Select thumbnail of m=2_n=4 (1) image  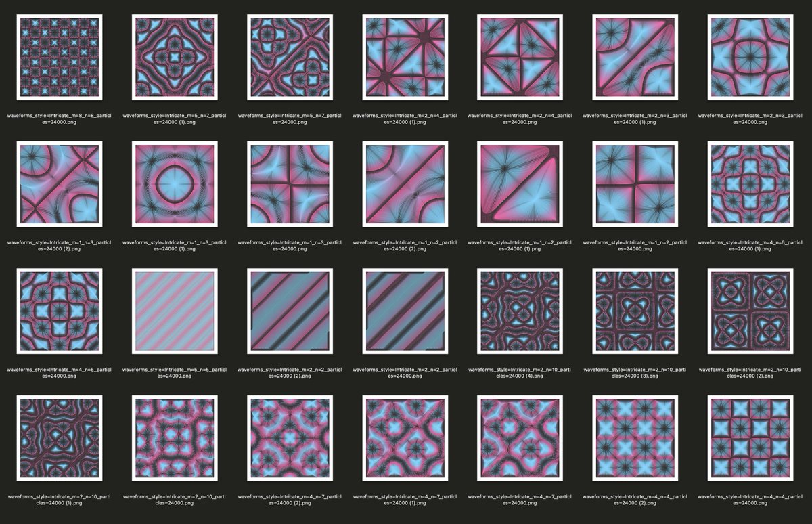click(405, 58)
